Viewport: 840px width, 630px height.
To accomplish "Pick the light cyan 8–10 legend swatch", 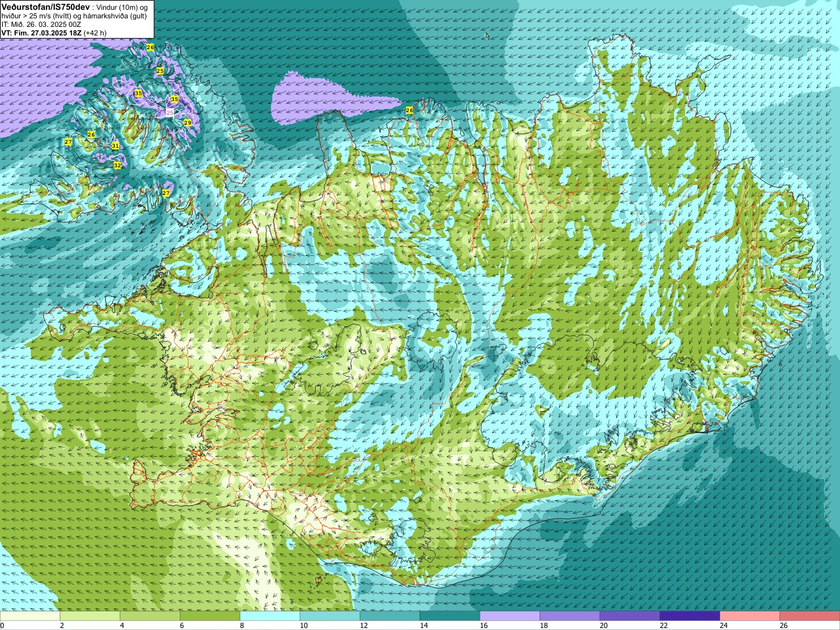I will pos(270,616).
